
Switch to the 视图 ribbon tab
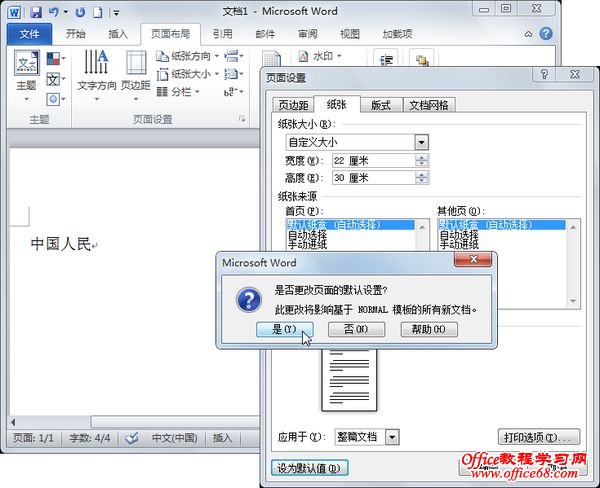(x=350, y=34)
